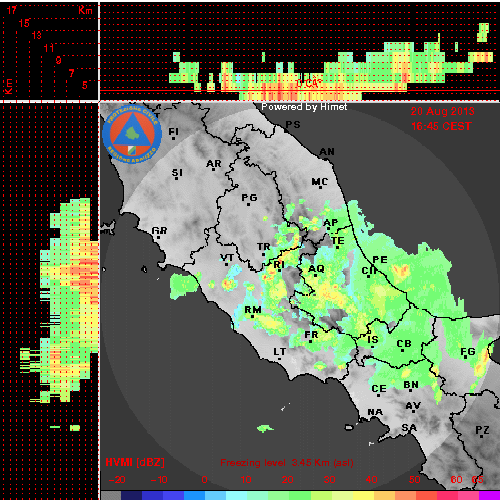Click the 16:45 CEST time label
The width and height of the screenshot is (500, 500).
441,126
